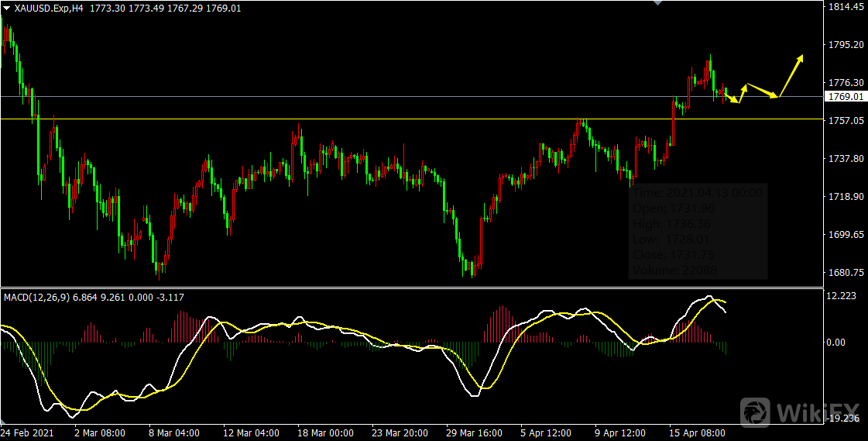Click the 8 Mar 04:00 time axis label

pyautogui.click(x=175, y=433)
